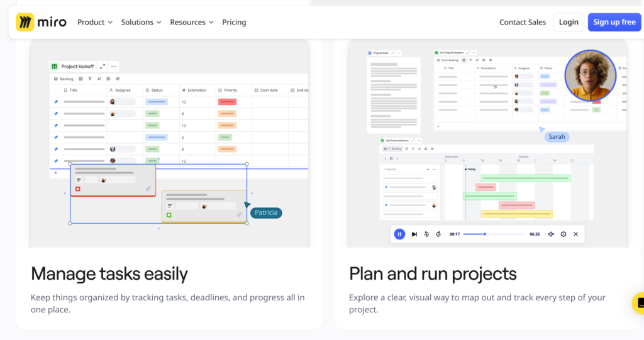This screenshot has height=340, width=644.
Task: Unmute the video sound
Action: pyautogui.click(x=551, y=234)
